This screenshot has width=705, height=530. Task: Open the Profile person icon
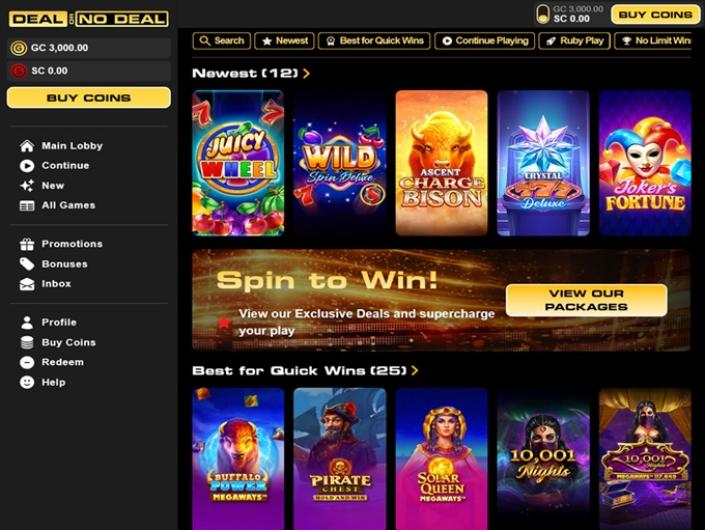point(27,322)
